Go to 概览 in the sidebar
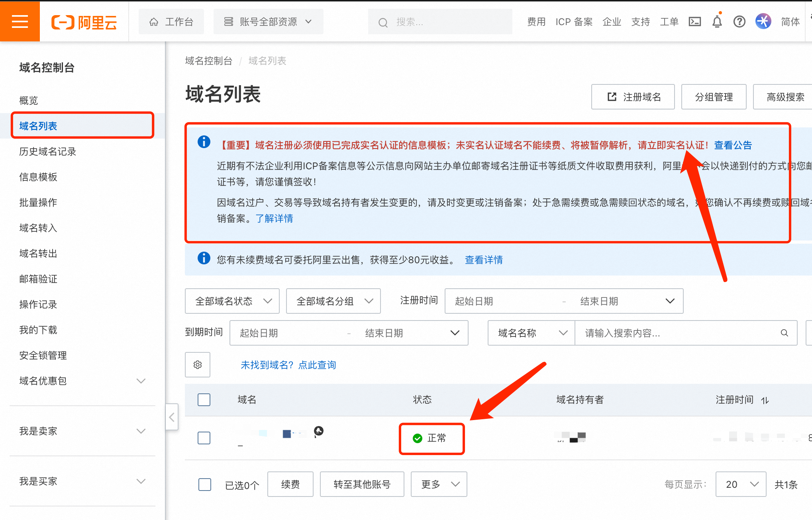 [29, 100]
